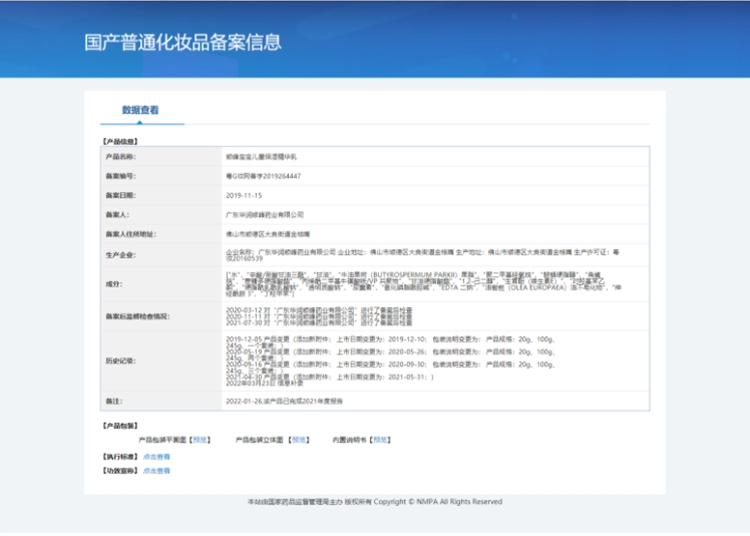Click the 备案人住所地址 row label
The width and height of the screenshot is (750, 536).
131,234
